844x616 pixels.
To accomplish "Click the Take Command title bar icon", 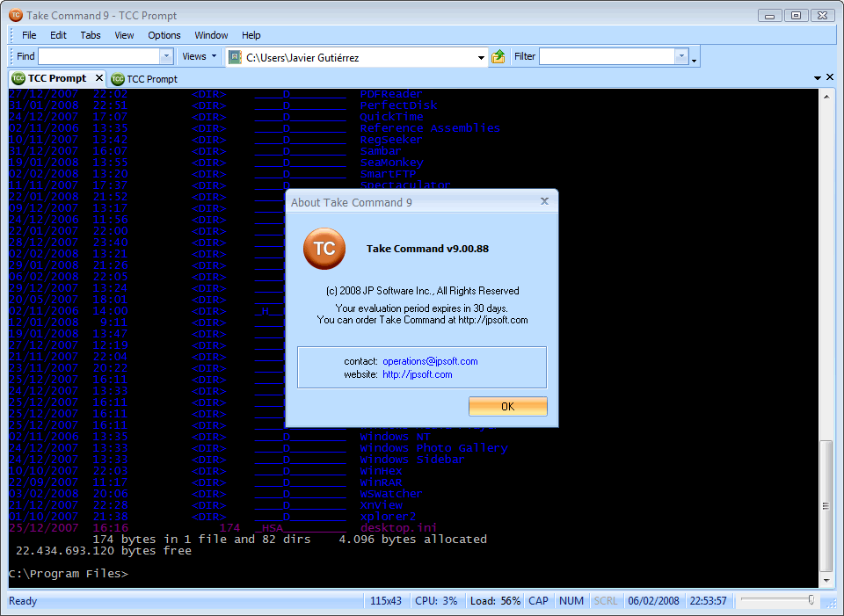I will click(x=16, y=15).
